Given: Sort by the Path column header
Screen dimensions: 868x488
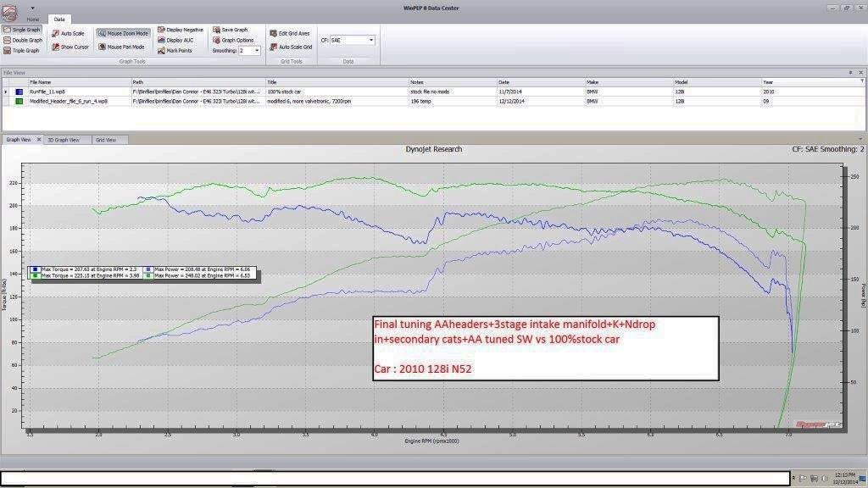Looking at the screenshot, I should click(198, 82).
